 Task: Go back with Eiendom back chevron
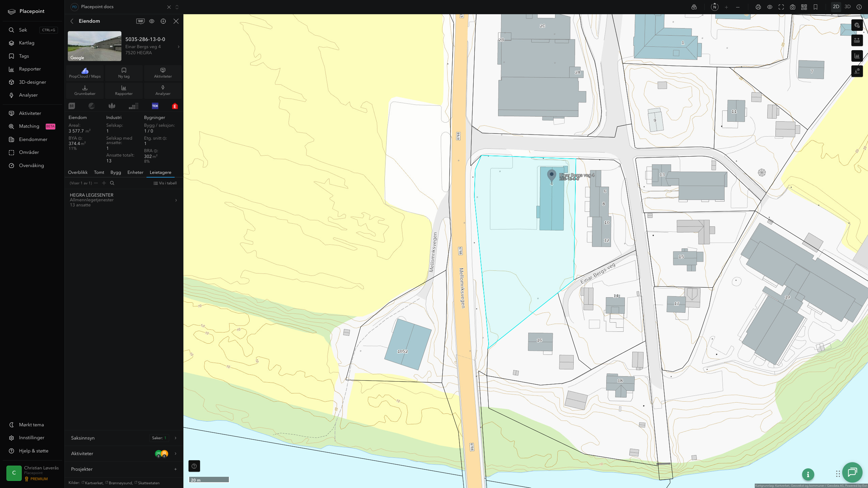pos(72,21)
